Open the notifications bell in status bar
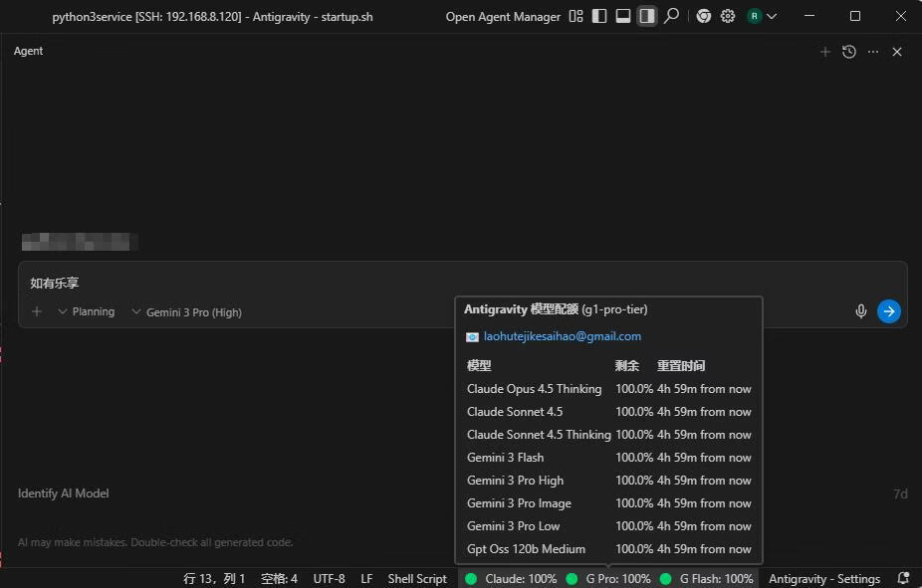Viewport: 922px width, 588px height. pyautogui.click(x=903, y=578)
